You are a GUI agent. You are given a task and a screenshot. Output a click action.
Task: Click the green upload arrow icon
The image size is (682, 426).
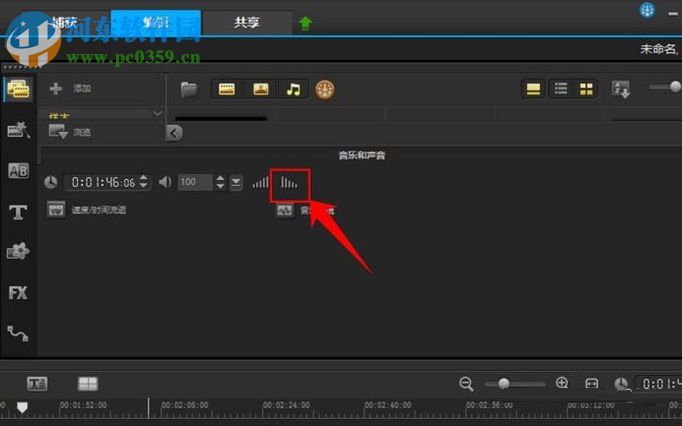[305, 23]
